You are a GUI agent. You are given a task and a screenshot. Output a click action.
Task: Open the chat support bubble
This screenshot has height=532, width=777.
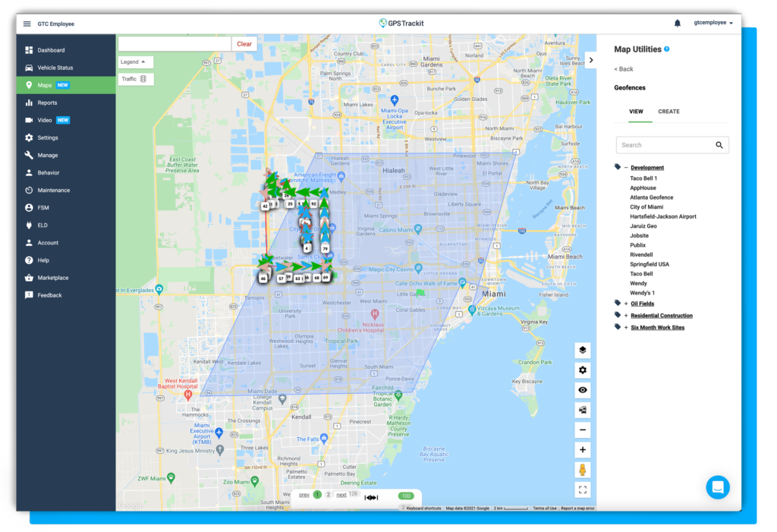[x=717, y=487]
